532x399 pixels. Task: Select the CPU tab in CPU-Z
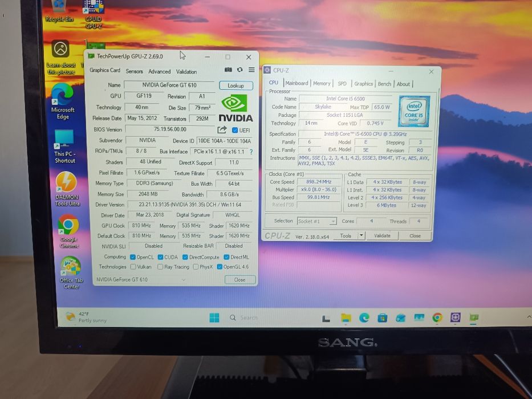(274, 83)
